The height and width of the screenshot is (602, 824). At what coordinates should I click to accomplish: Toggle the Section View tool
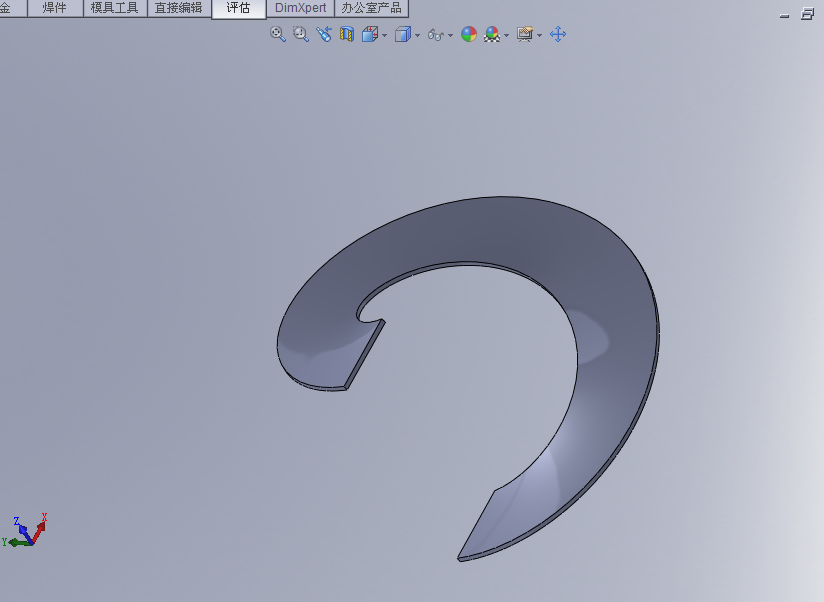pyautogui.click(x=347, y=34)
